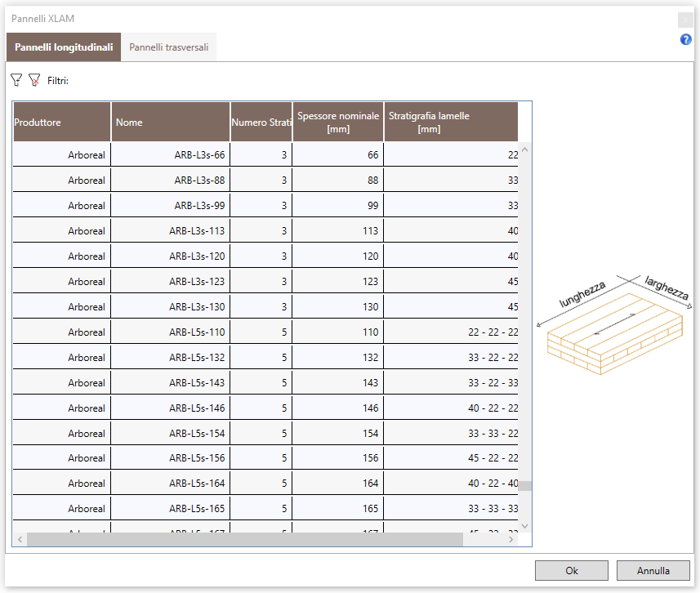This screenshot has height=593, width=700.
Task: Open the blue help question mark icon
Action: [686, 39]
